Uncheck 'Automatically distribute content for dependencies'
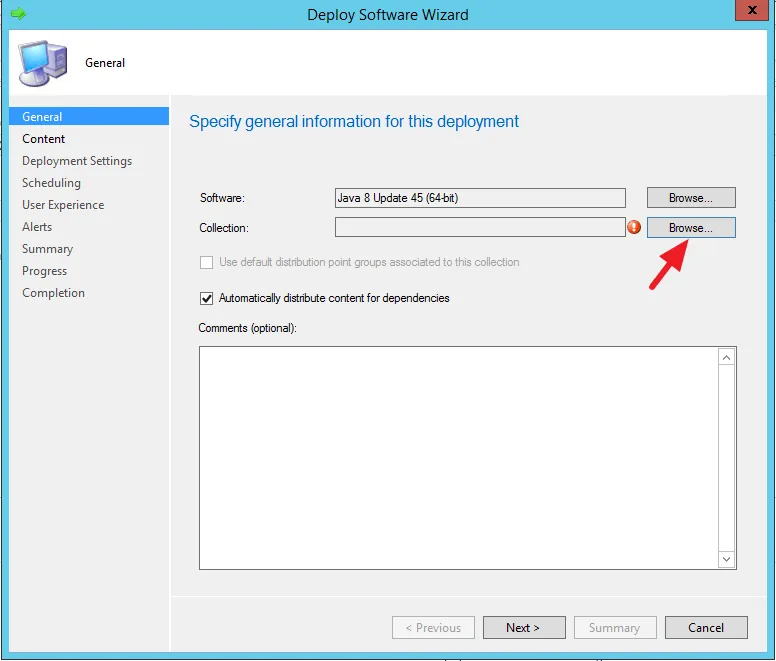This screenshot has width=776, height=661. pos(206,298)
